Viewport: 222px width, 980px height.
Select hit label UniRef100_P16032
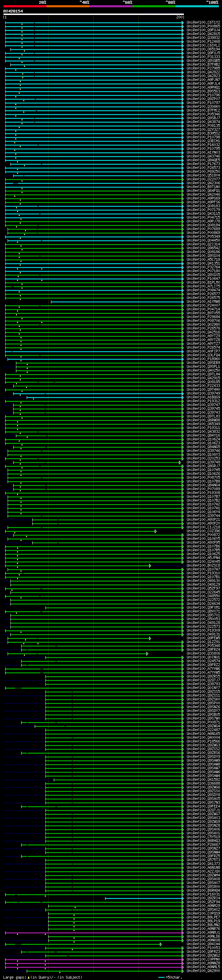(x=203, y=145)
